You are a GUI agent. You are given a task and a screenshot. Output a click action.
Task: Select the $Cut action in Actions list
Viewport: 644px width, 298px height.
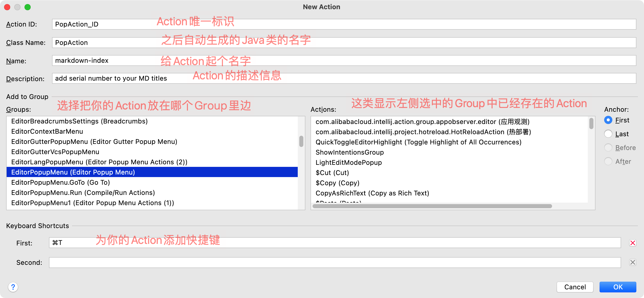332,172
